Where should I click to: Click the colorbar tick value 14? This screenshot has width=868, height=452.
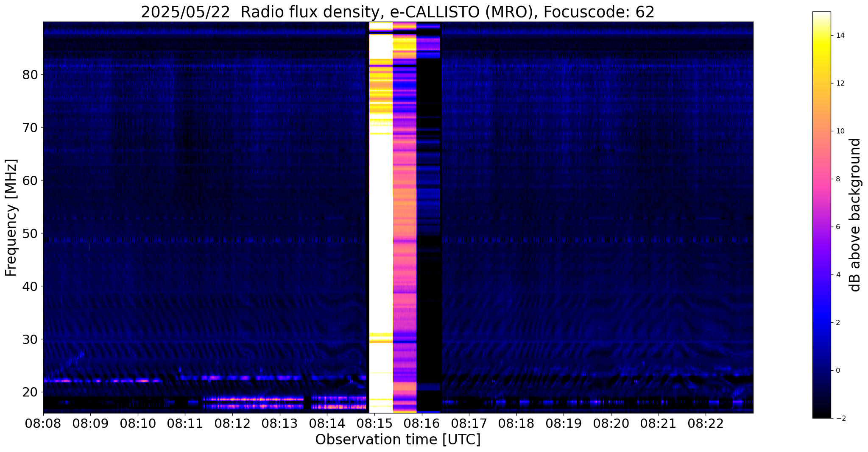pos(840,36)
